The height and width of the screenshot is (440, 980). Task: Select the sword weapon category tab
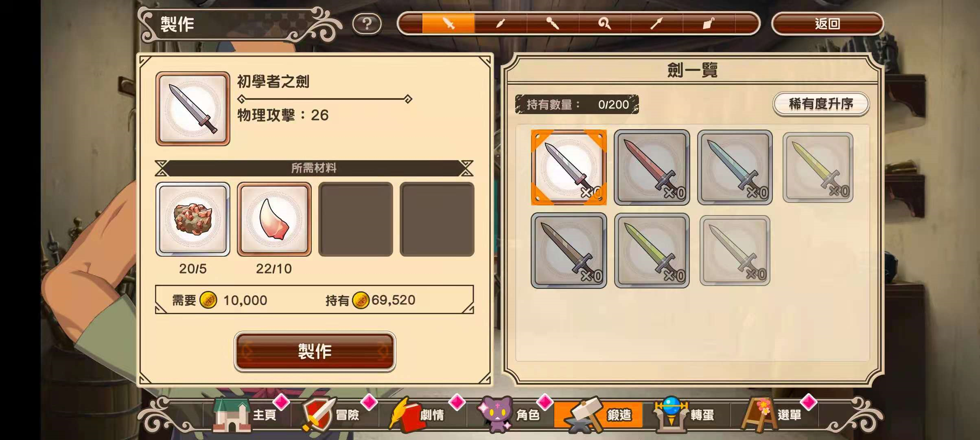click(x=448, y=23)
